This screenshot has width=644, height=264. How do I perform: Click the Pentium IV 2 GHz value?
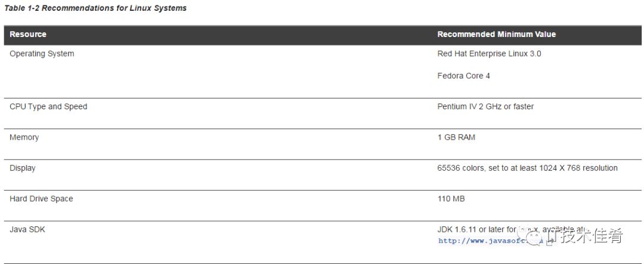[x=485, y=106]
